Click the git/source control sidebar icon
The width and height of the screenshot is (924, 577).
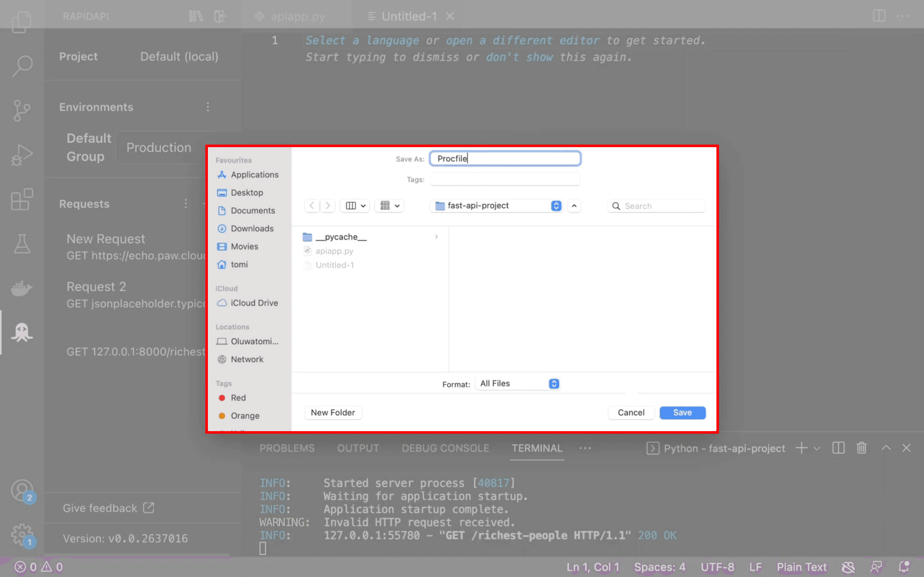(22, 110)
